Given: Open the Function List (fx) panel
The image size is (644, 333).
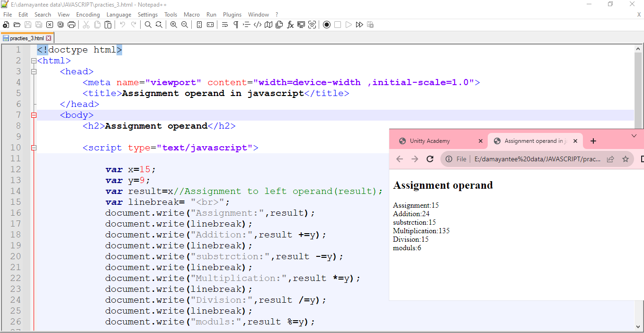Looking at the screenshot, I should click(290, 25).
